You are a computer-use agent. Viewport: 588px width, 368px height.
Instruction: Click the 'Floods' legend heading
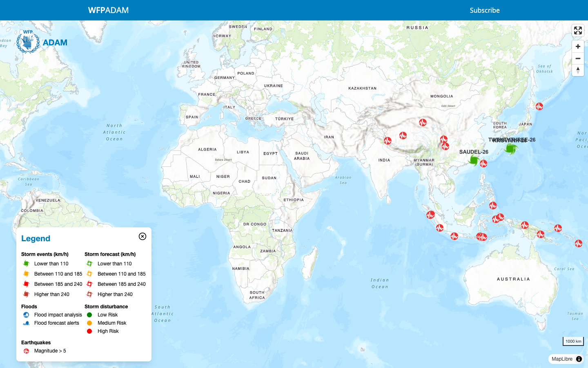pyautogui.click(x=29, y=307)
